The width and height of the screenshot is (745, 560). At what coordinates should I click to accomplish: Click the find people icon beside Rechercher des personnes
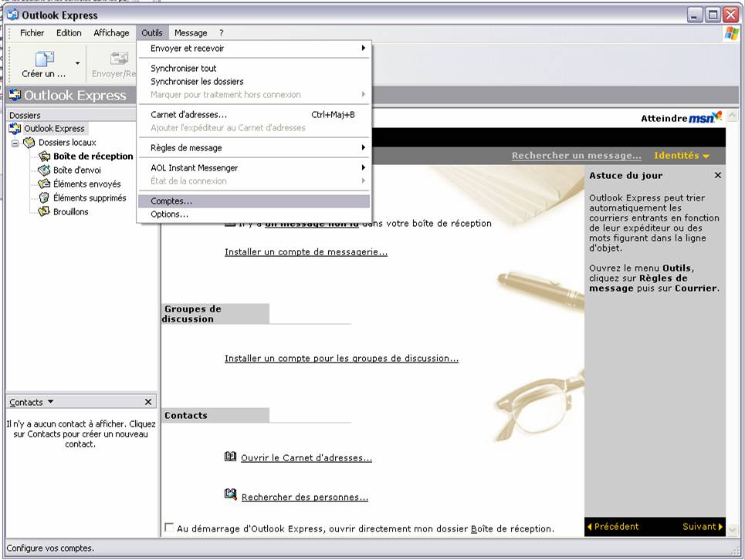(x=230, y=494)
